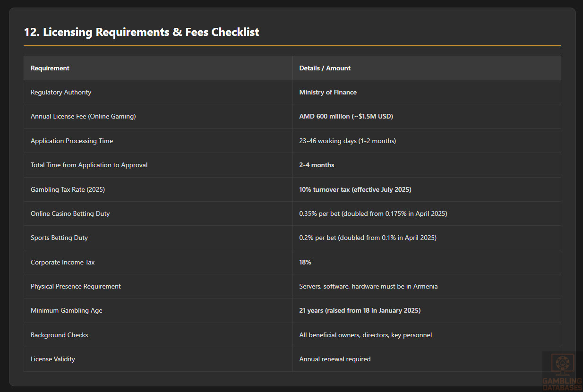Click the Details / Amount column header
Screen dimensions: 583x392
click(325, 68)
